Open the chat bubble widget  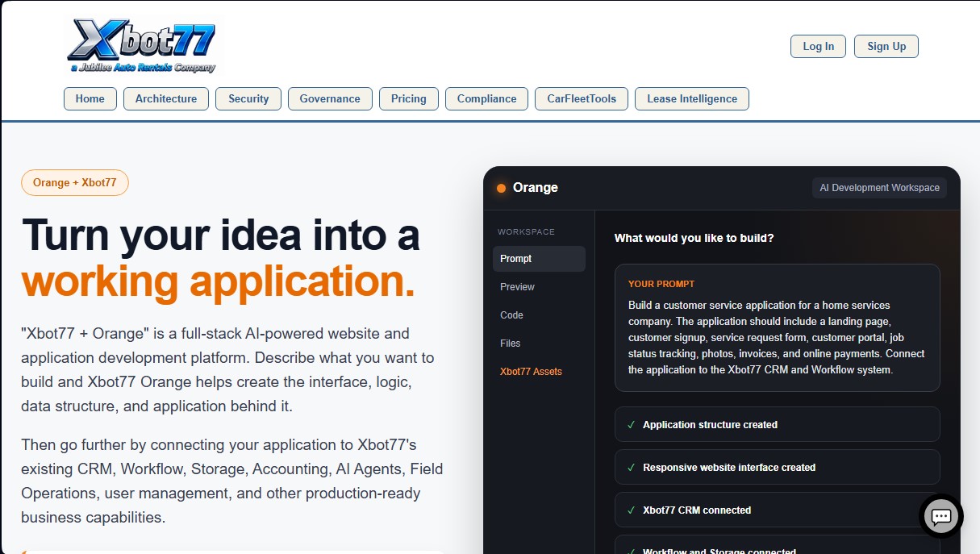pyautogui.click(x=940, y=516)
